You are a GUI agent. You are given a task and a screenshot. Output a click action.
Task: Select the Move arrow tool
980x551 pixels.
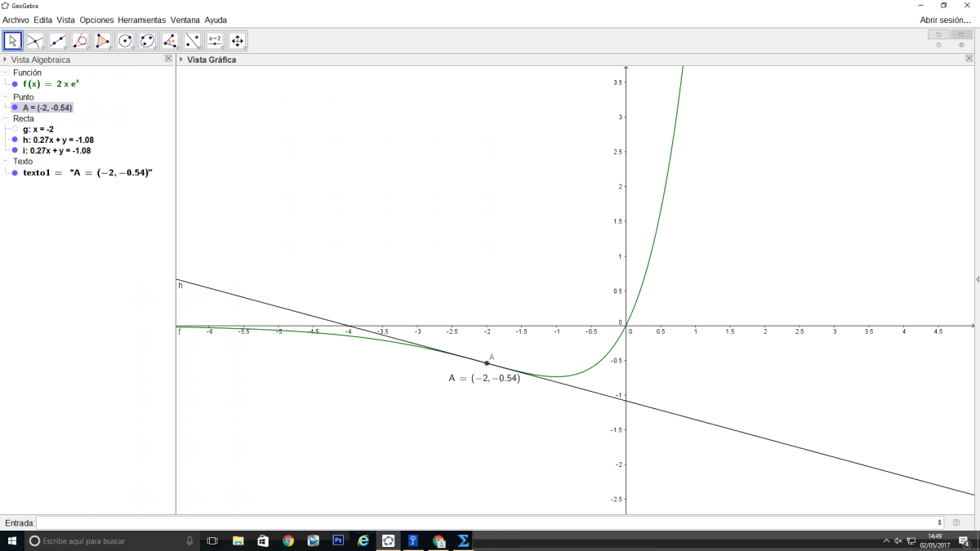click(x=13, y=40)
